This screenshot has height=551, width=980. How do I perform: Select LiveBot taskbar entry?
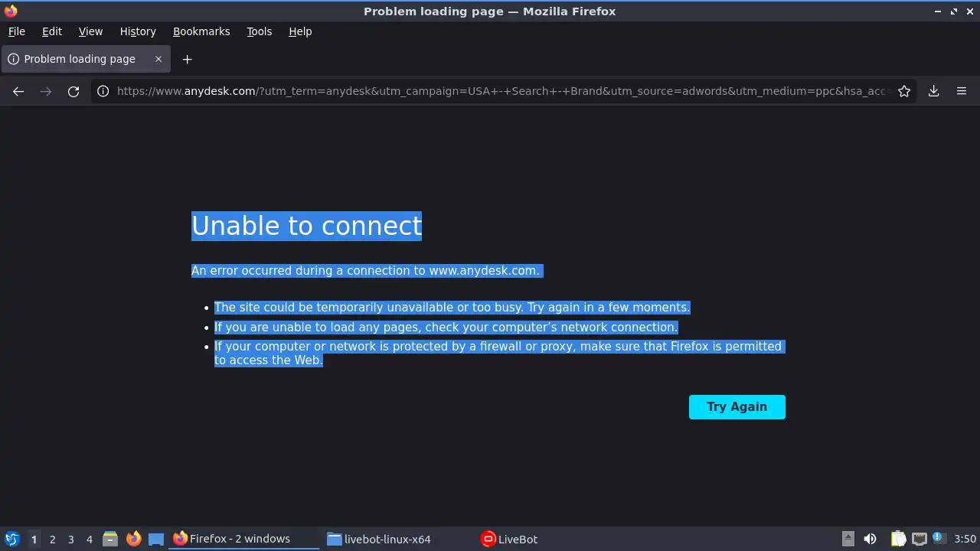tap(553, 540)
